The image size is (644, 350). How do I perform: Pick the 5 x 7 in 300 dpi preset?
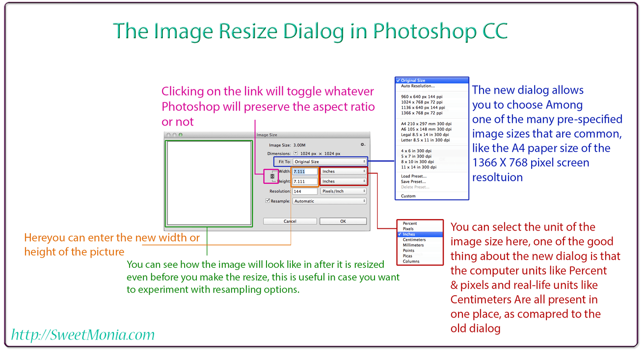432,156
